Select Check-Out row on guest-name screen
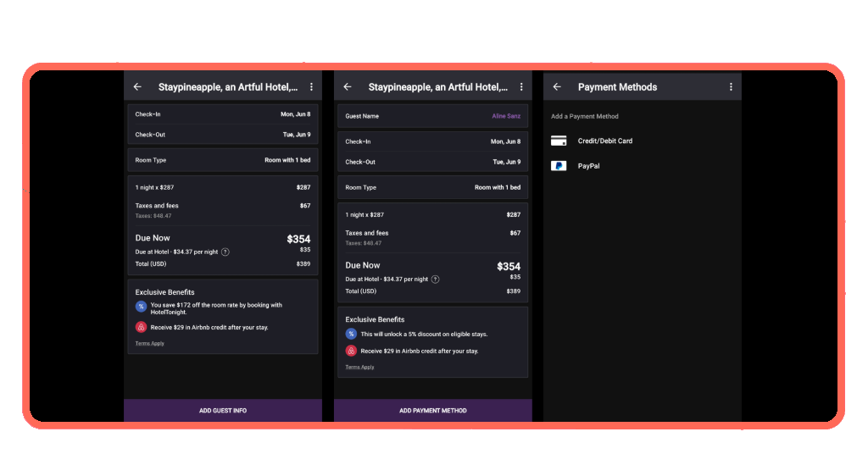Screen dimensions: 868x454 coord(433,162)
